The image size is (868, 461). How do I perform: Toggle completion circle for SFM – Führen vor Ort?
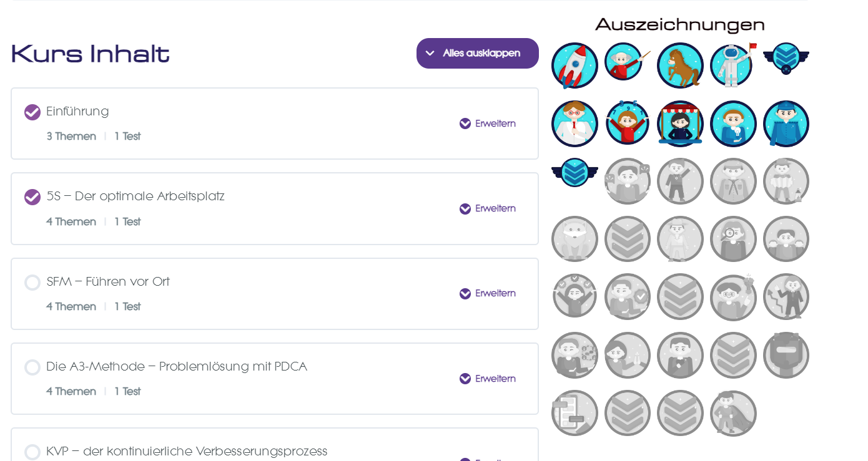click(x=32, y=283)
